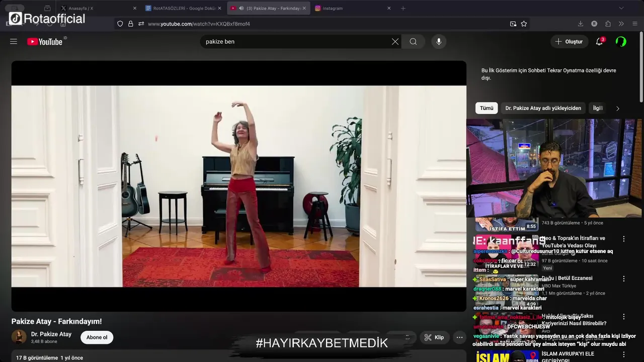Click the video title Pakize Atay - Farkındayım!
Viewport: 644px width, 362px height.
(57, 321)
